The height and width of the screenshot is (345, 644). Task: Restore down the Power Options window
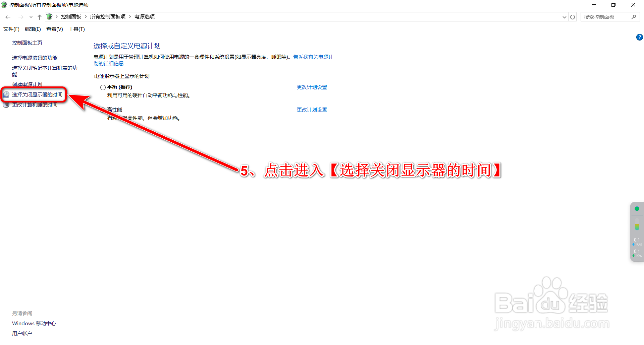pyautogui.click(x=613, y=5)
